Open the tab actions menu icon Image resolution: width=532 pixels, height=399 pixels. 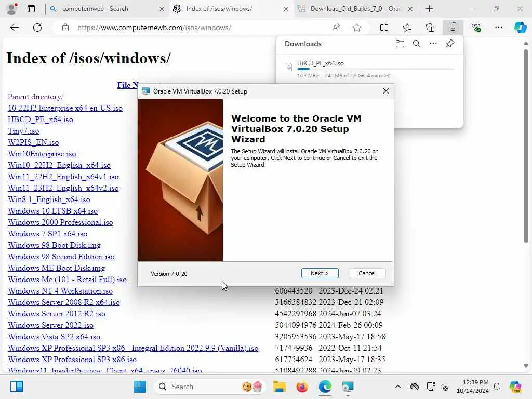coord(31,9)
